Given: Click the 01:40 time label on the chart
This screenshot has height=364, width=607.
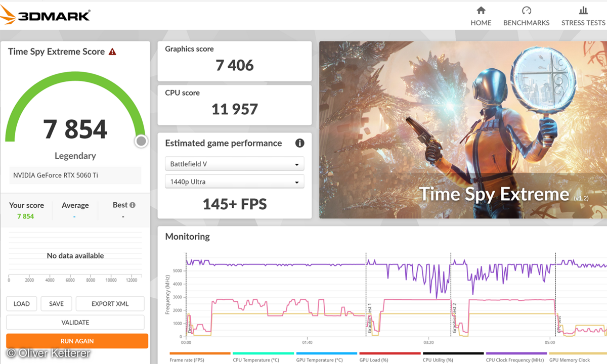Looking at the screenshot, I should 307,342.
